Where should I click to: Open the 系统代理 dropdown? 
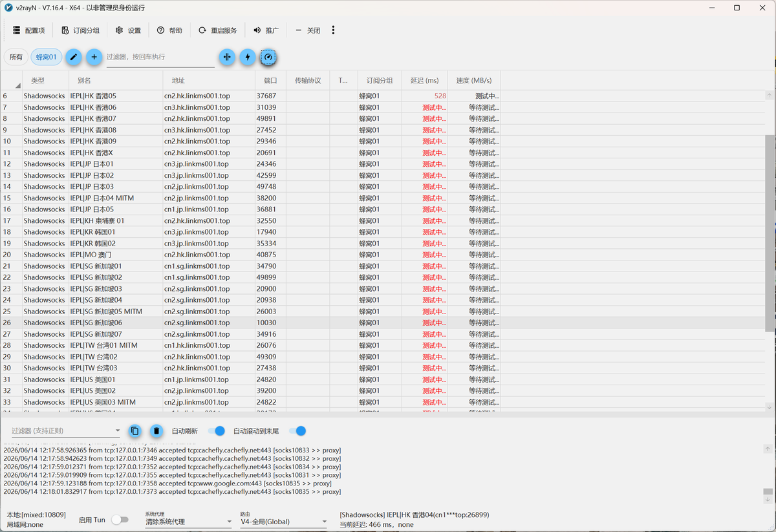[x=188, y=521]
